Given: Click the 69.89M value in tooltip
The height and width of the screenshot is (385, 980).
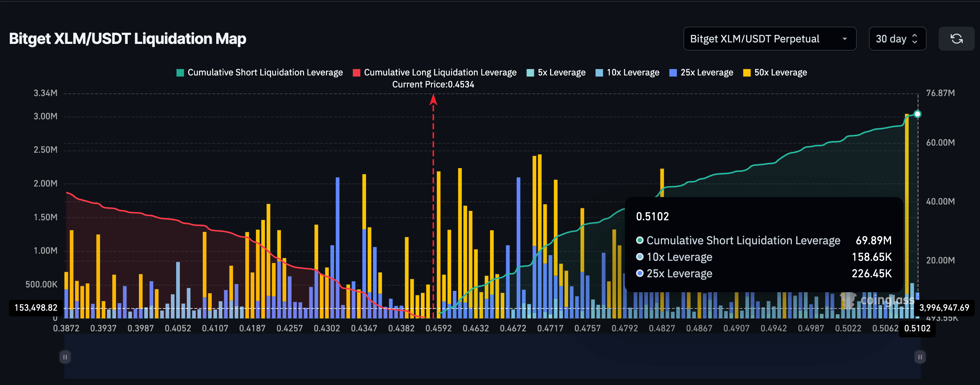Looking at the screenshot, I should (873, 241).
